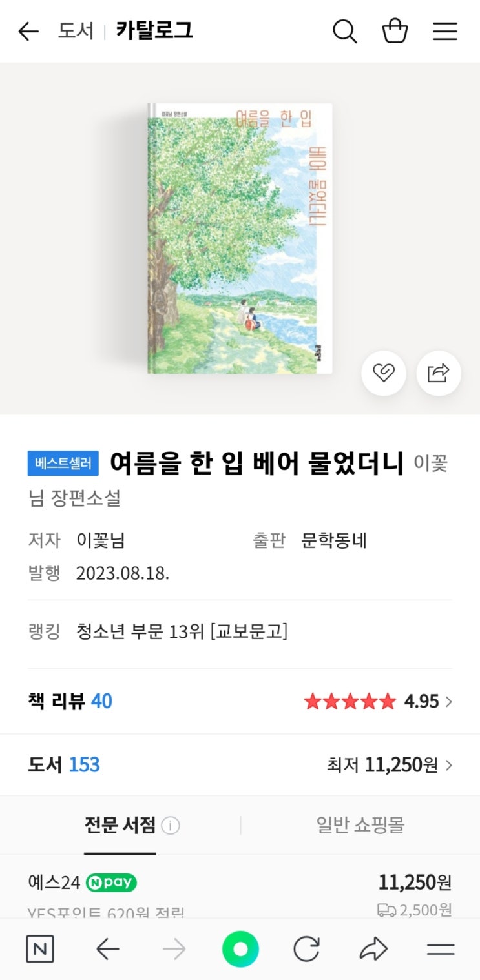
Task: Tap the book cover image
Action: click(240, 238)
